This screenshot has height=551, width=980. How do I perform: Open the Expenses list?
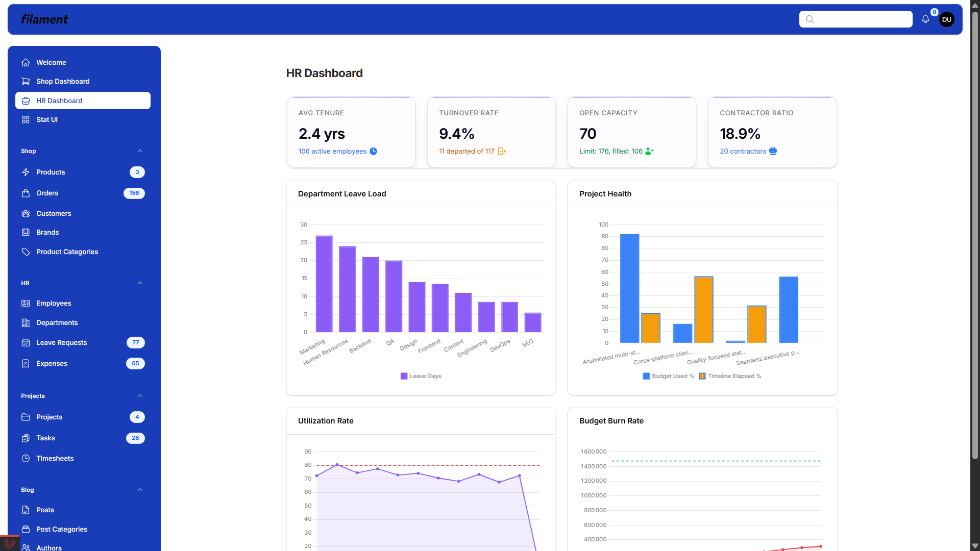tap(83, 363)
